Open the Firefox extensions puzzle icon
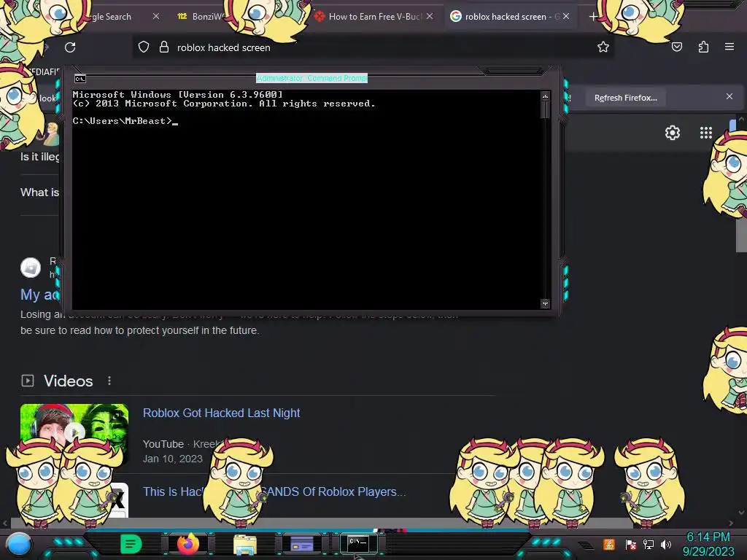The width and height of the screenshot is (747, 560). click(703, 47)
